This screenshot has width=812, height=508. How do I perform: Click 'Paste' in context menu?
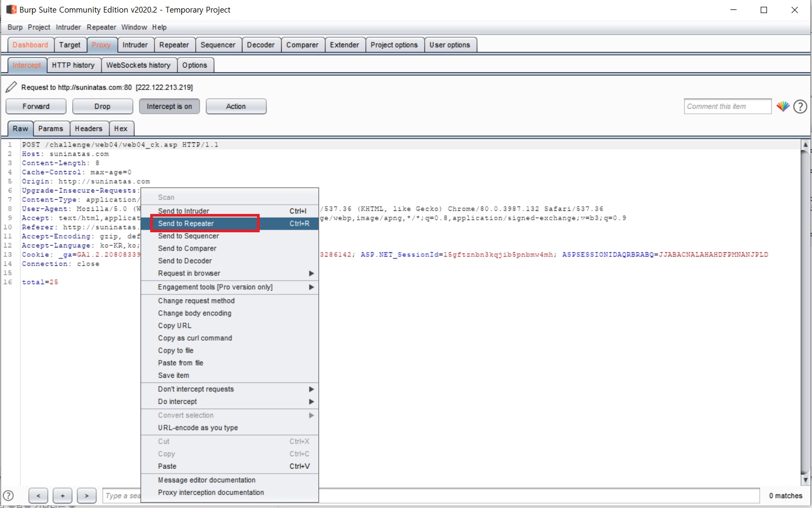[x=230, y=466]
